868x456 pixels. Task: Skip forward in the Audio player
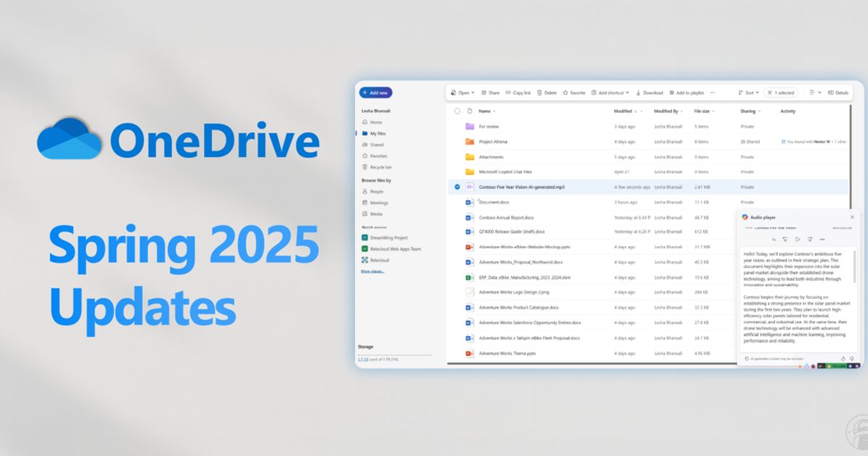[810, 239]
